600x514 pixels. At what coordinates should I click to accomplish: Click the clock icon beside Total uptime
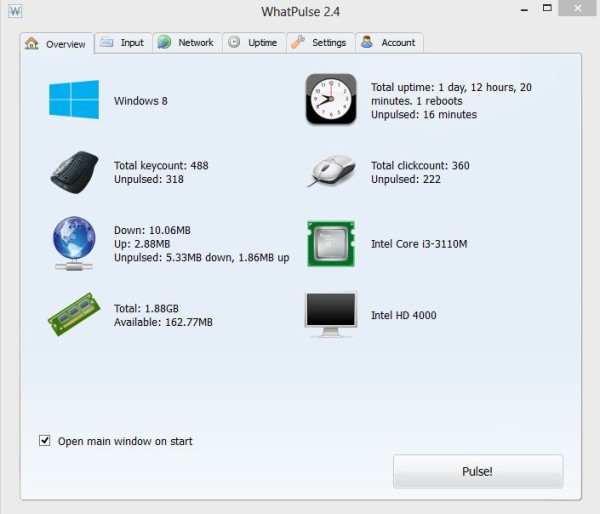click(x=331, y=99)
